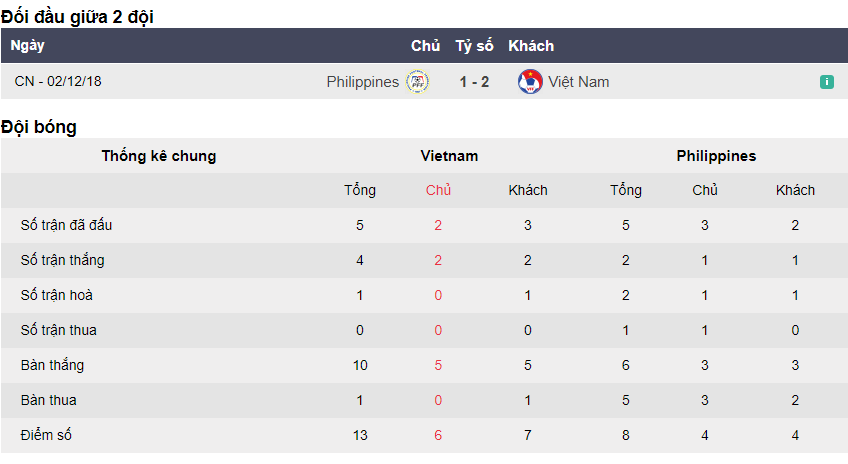This screenshot has height=464, width=848.
Task: Select the Số trận đã đấu row label
Action: click(66, 225)
